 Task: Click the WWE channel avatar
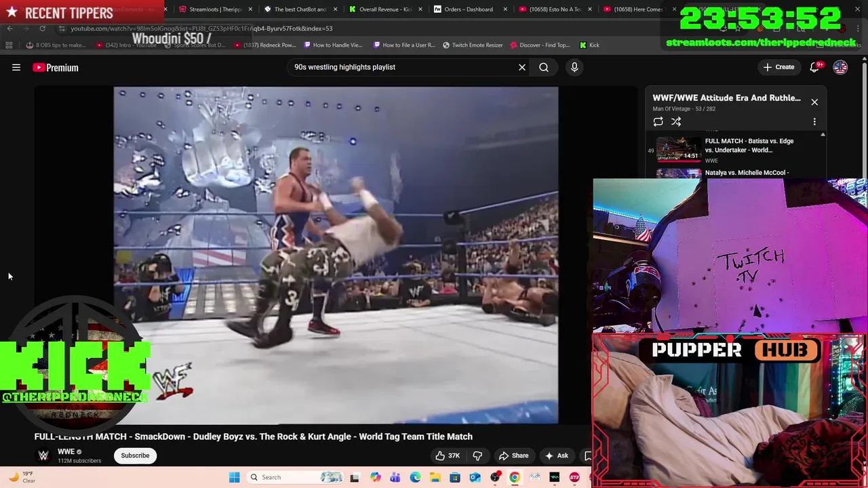[x=43, y=455]
